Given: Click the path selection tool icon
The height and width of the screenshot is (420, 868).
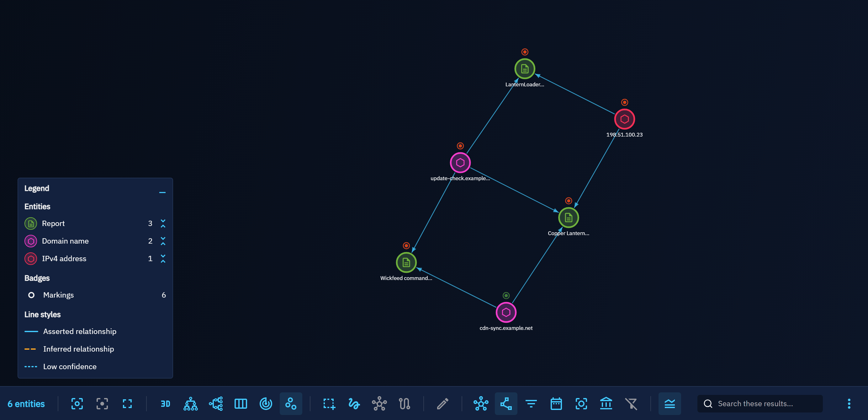Looking at the screenshot, I should 404,403.
